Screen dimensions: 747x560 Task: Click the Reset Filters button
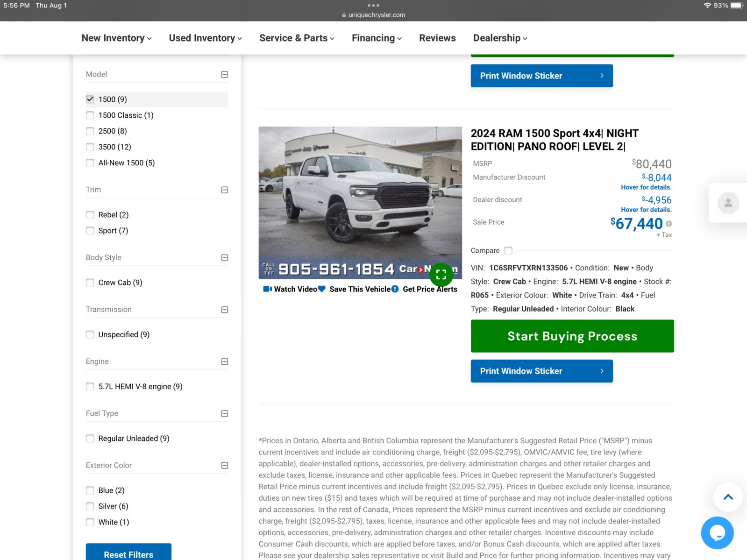tap(128, 552)
